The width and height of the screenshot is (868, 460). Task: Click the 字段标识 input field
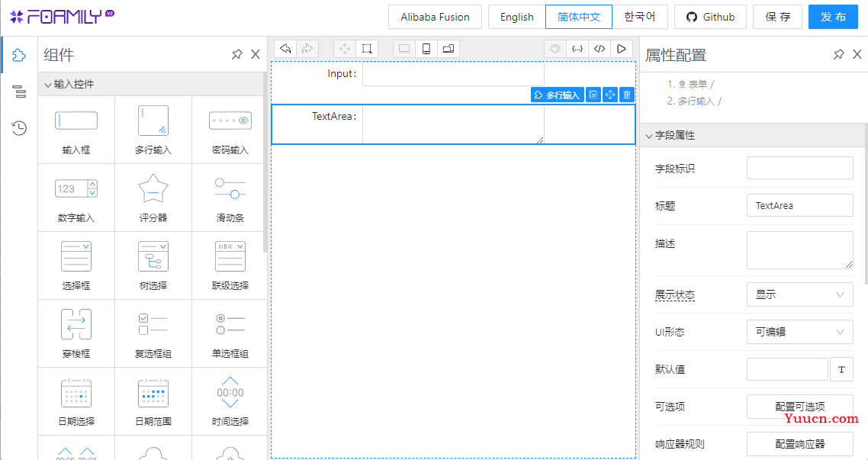coord(800,168)
